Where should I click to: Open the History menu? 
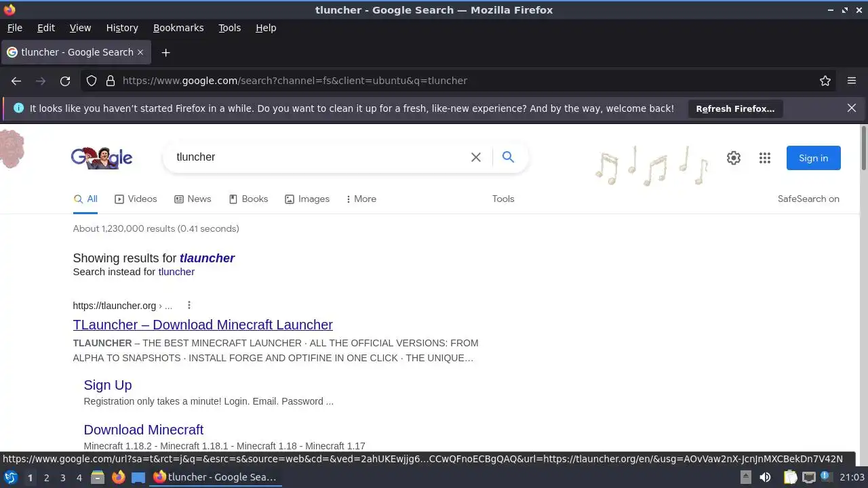[x=122, y=28]
